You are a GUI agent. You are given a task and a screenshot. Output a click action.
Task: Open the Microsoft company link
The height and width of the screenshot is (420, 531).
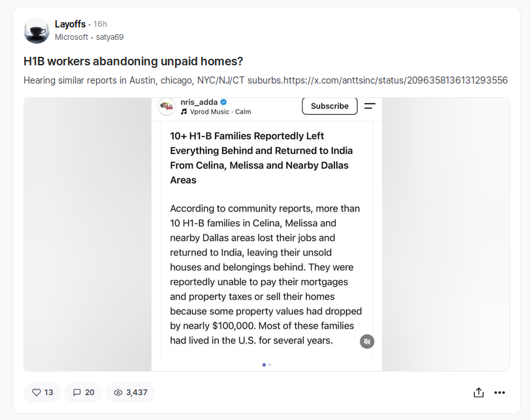click(71, 37)
